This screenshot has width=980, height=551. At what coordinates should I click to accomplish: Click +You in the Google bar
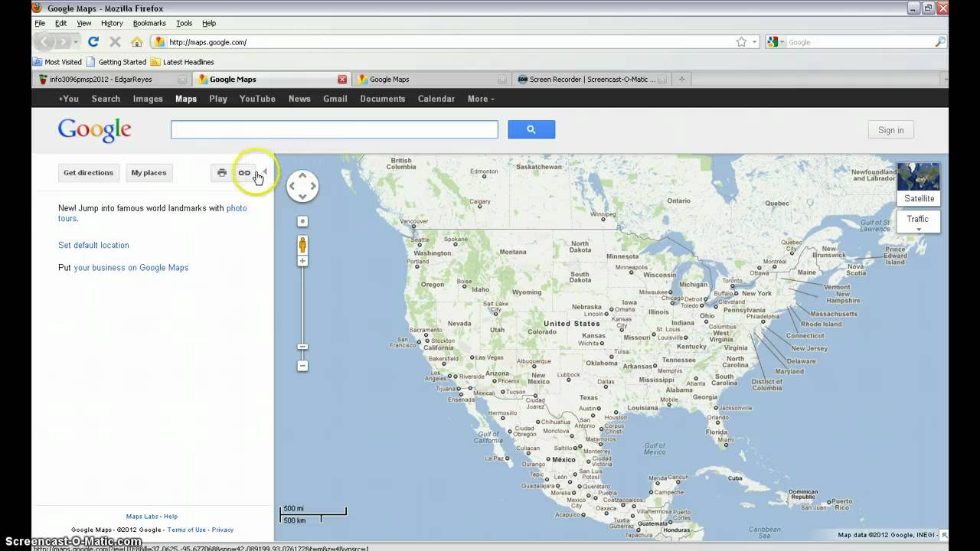click(69, 99)
